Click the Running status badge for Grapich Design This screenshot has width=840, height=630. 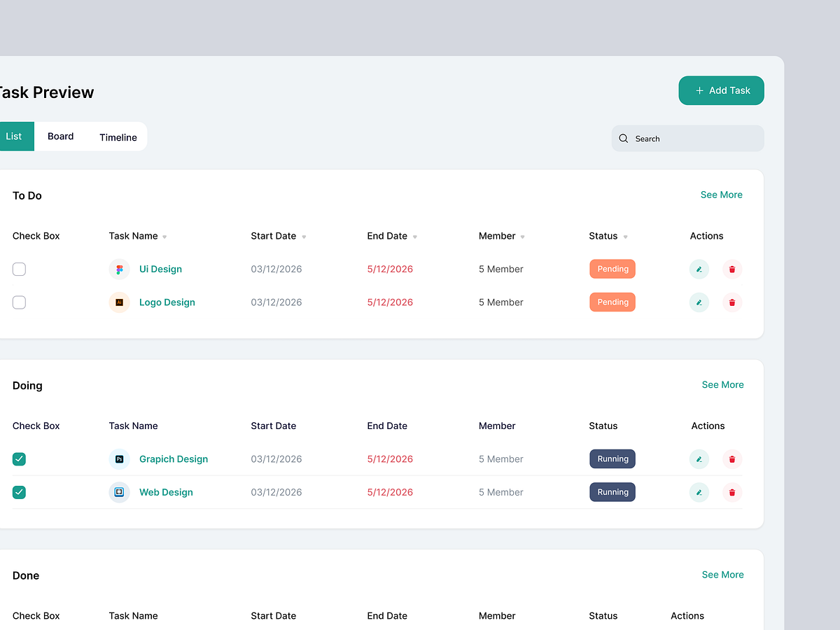(x=612, y=459)
